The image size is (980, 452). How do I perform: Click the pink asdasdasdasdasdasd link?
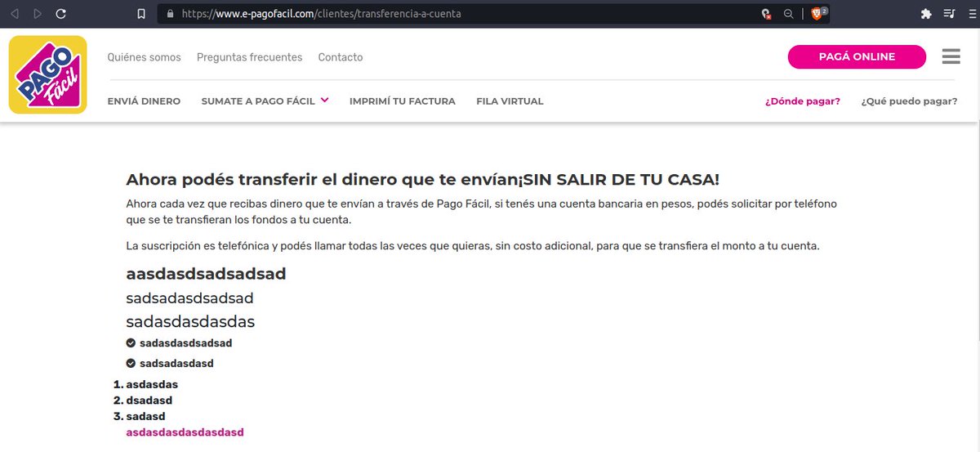(185, 432)
